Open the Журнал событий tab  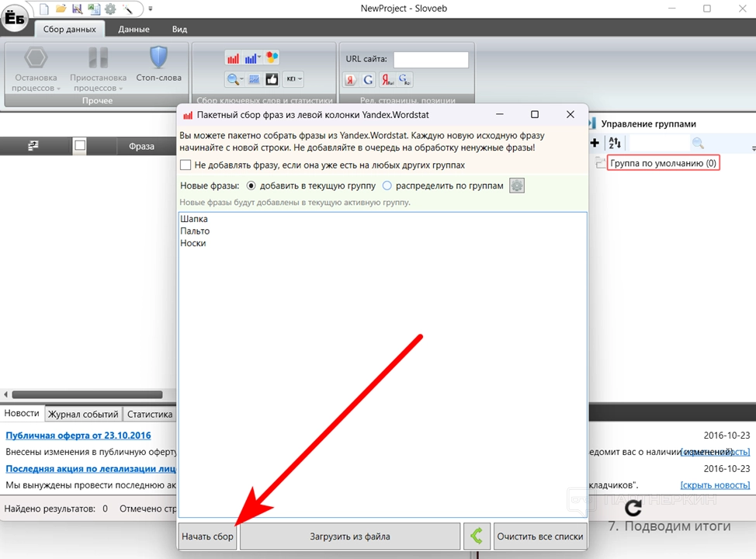pos(83,414)
